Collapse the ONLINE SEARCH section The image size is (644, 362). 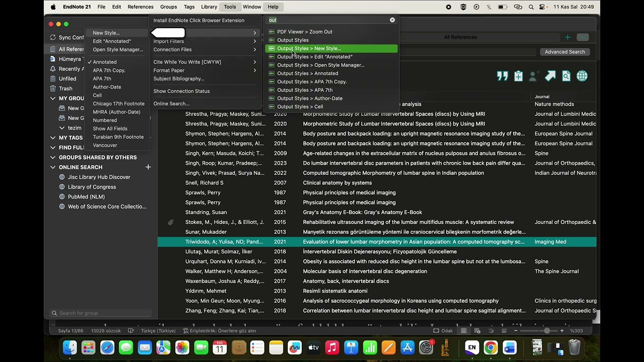53,167
